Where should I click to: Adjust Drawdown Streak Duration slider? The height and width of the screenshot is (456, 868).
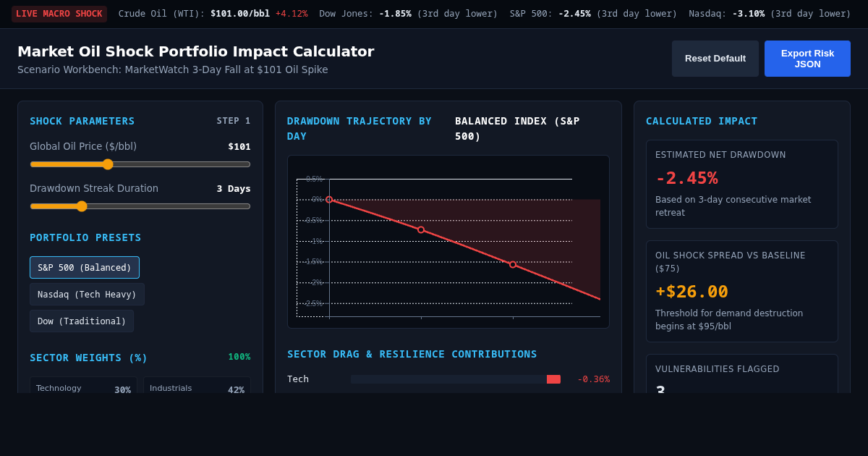[140, 206]
